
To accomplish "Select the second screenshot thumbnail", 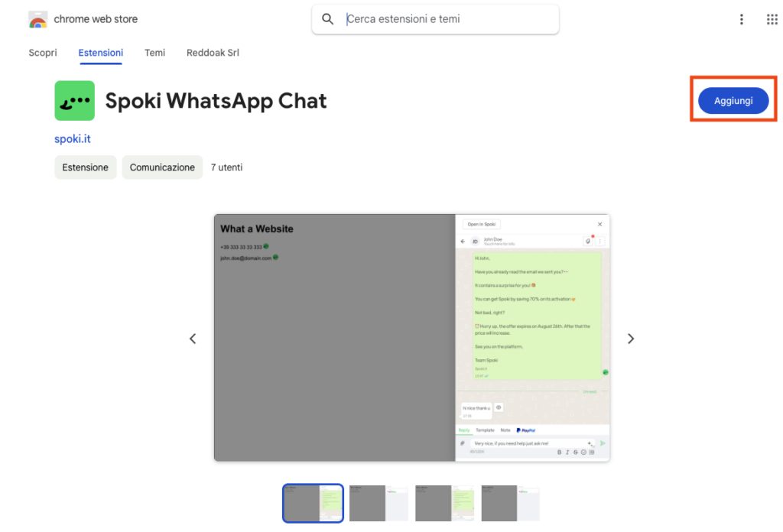I will [x=379, y=503].
